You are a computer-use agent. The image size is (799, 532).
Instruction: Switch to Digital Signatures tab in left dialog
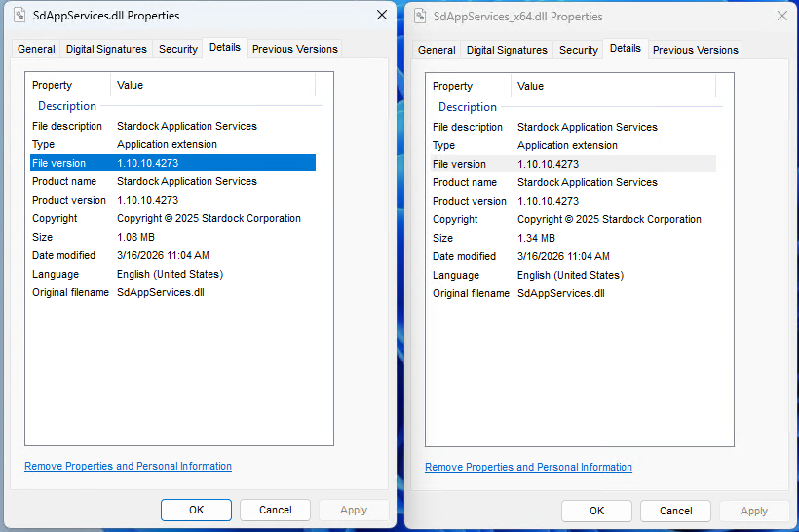(x=106, y=49)
